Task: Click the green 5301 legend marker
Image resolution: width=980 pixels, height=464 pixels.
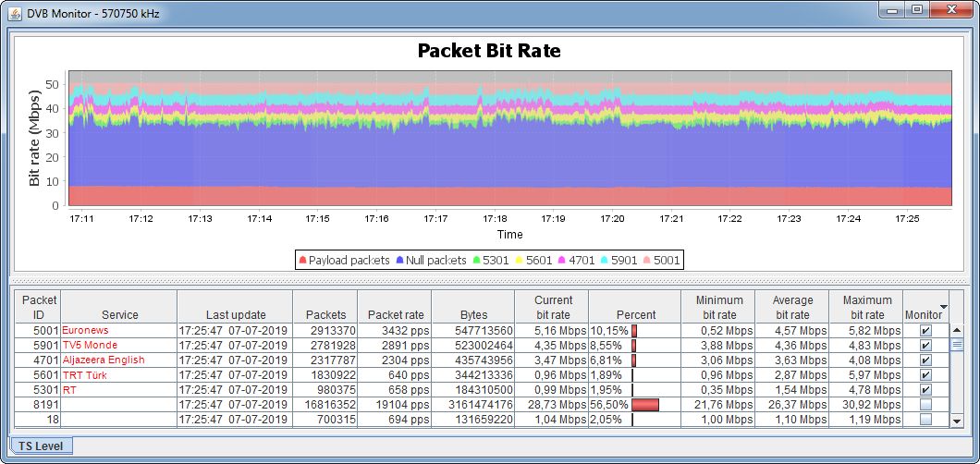Action: (x=476, y=261)
